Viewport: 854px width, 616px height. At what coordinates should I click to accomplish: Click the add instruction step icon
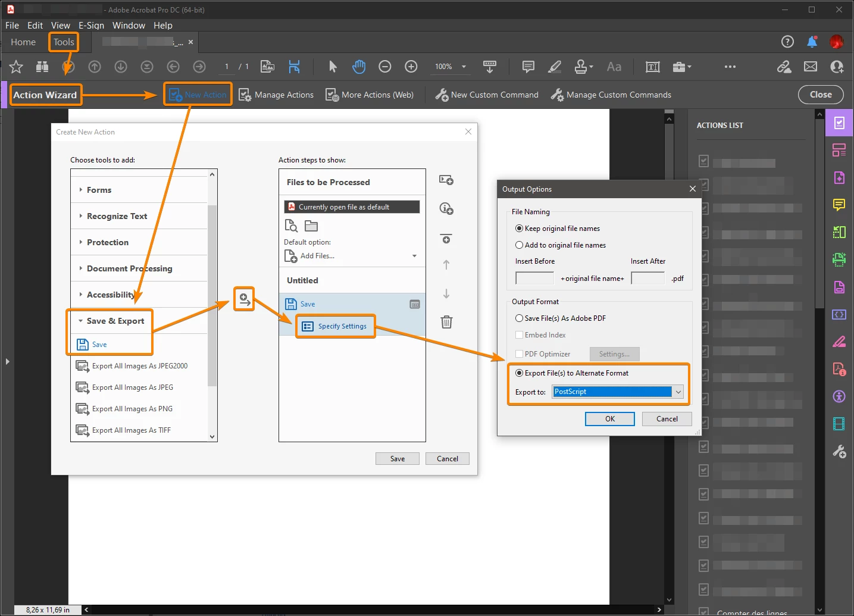coord(446,208)
